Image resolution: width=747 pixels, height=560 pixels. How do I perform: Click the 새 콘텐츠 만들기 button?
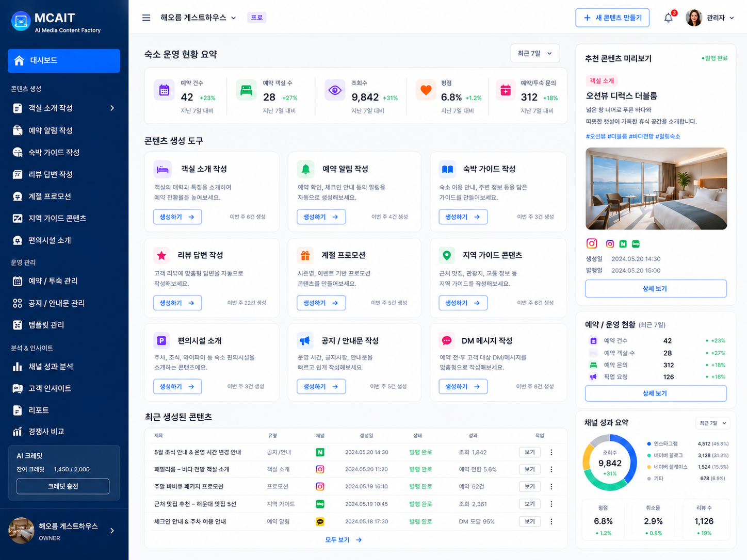point(612,18)
